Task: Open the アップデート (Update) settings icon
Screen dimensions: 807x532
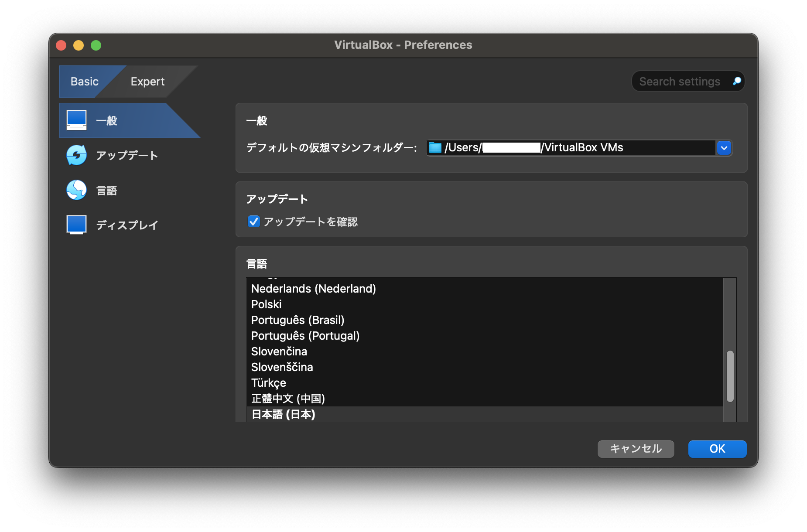Action: pos(77,155)
